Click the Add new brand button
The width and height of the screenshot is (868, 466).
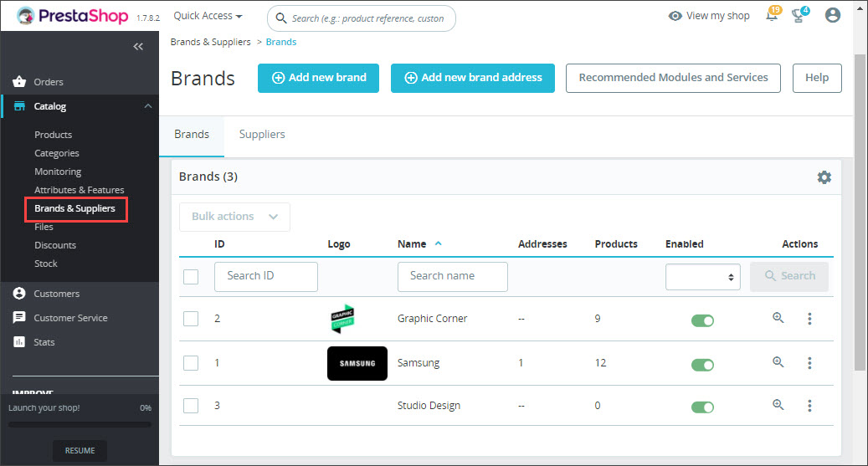pos(318,78)
